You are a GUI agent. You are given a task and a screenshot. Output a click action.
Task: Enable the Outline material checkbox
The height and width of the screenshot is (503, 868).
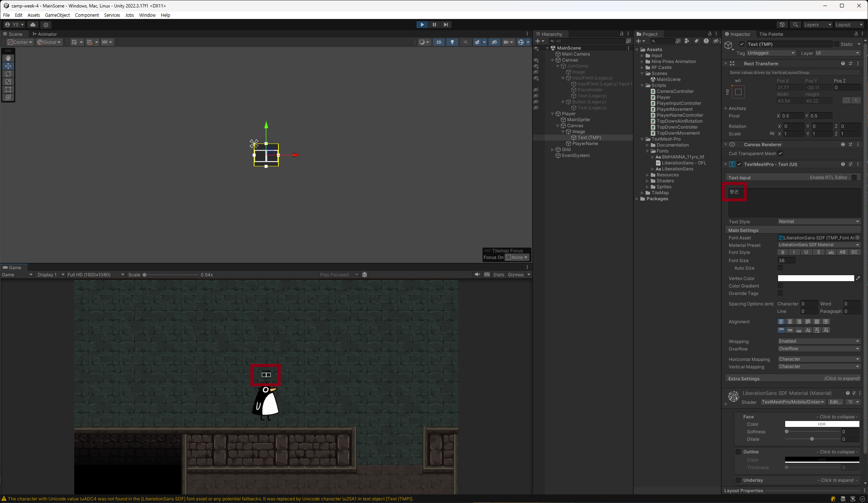[738, 452]
